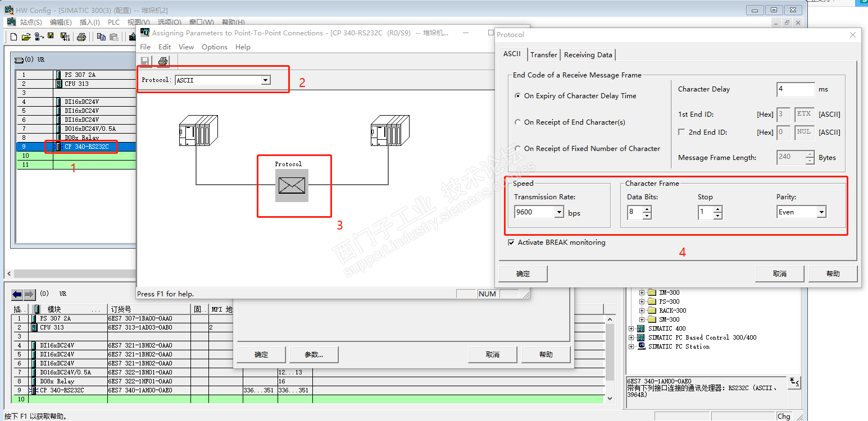The image size is (868, 421).
Task: Expand the RACK-300 catalog node
Action: (642, 310)
